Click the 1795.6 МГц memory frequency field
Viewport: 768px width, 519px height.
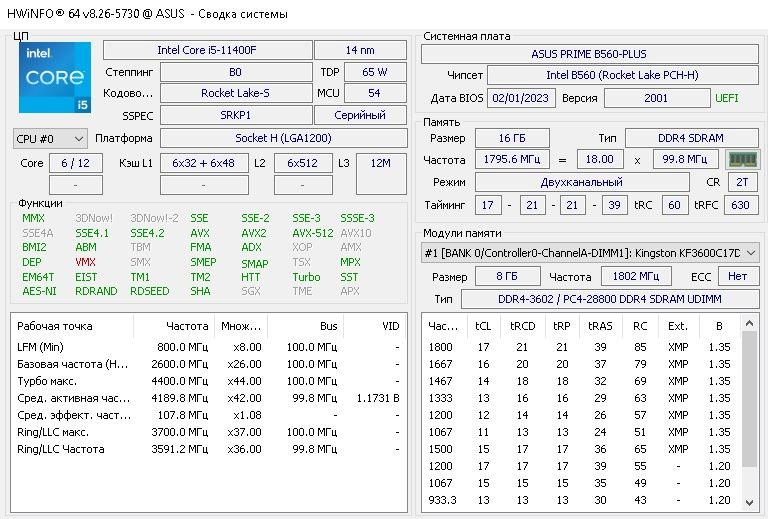click(512, 159)
